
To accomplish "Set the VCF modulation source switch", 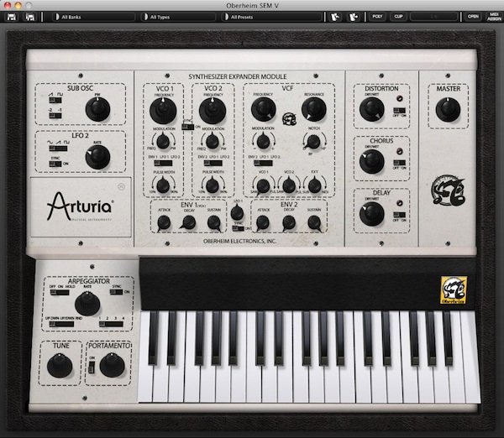I will point(263,163).
